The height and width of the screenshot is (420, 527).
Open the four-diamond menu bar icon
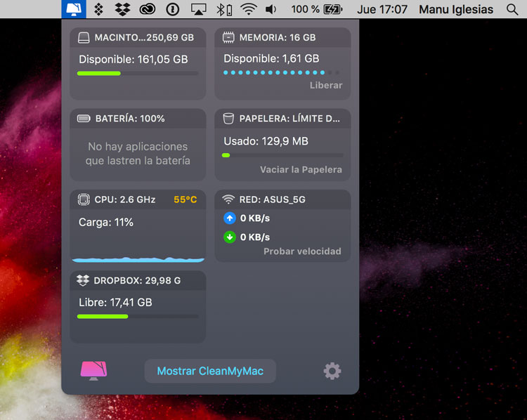click(x=98, y=9)
